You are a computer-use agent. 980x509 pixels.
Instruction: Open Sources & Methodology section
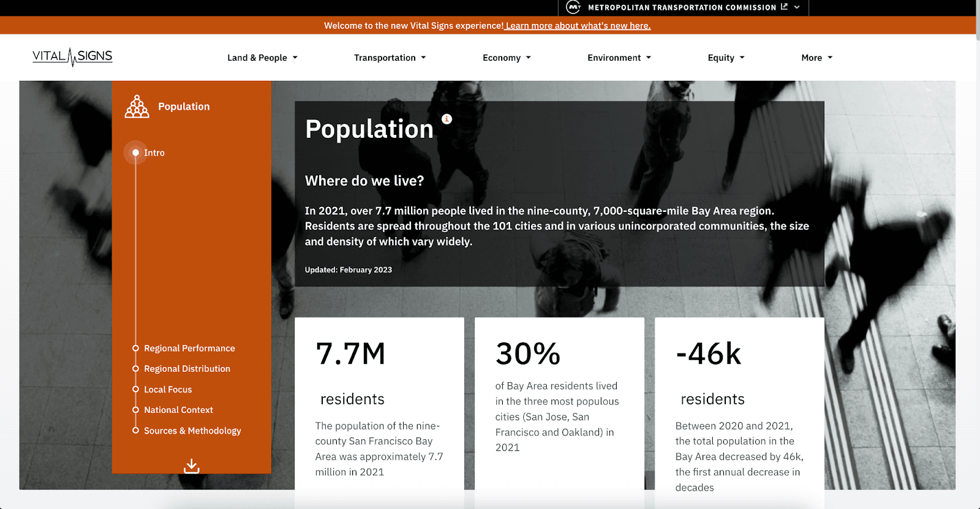pos(192,431)
